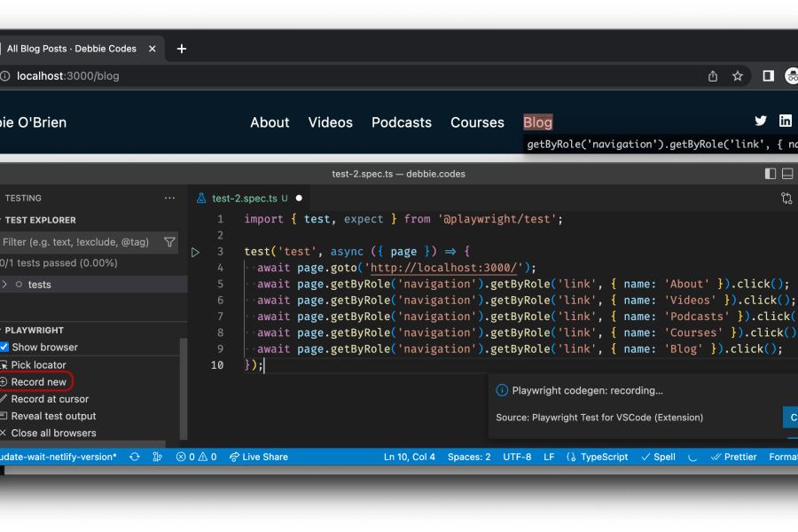Click line number 10 in the gutter

217,365
